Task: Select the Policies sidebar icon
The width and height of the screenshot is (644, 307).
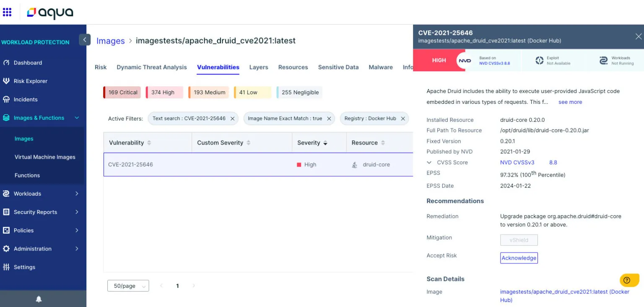Action: tap(8, 230)
